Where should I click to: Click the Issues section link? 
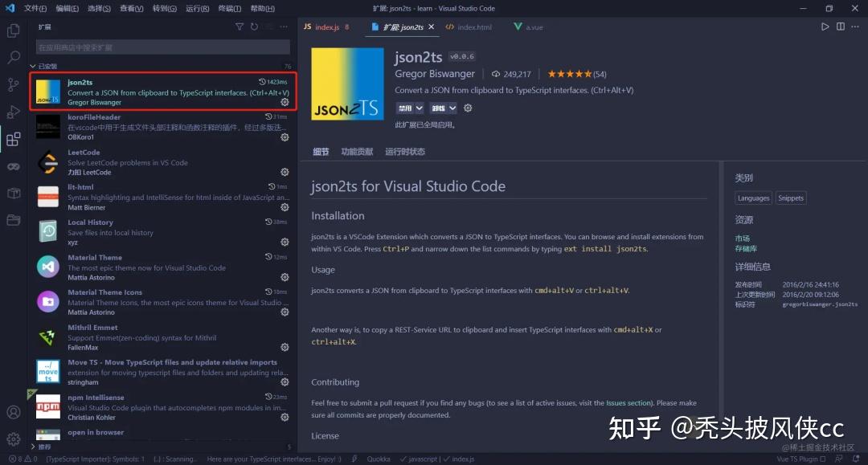coord(628,403)
